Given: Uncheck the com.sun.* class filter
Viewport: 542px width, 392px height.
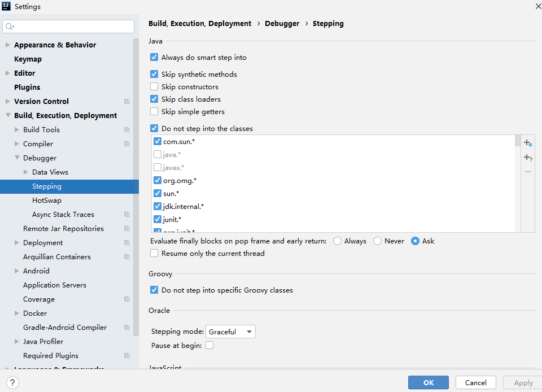Looking at the screenshot, I should (x=158, y=142).
